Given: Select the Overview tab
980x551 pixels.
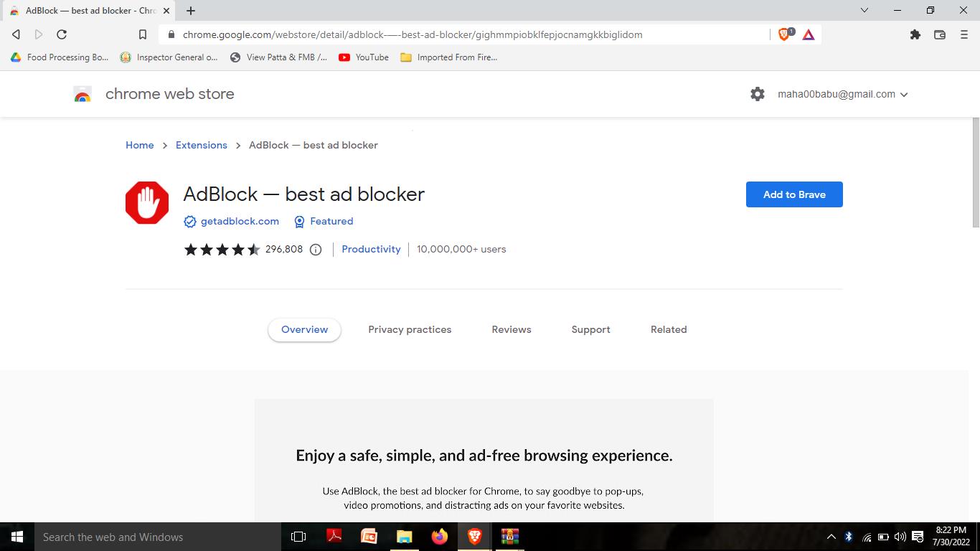Looking at the screenshot, I should pyautogui.click(x=304, y=329).
